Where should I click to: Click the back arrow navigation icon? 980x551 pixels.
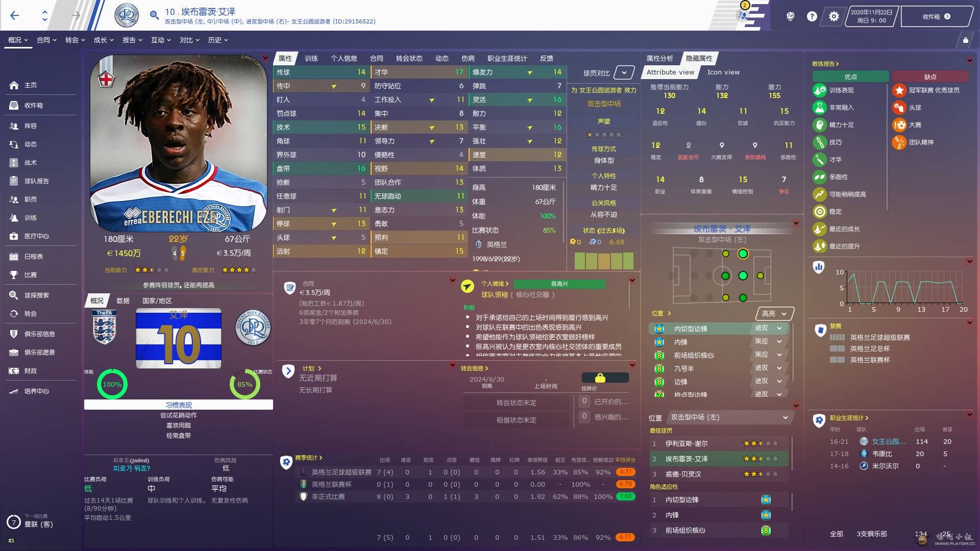[x=15, y=15]
